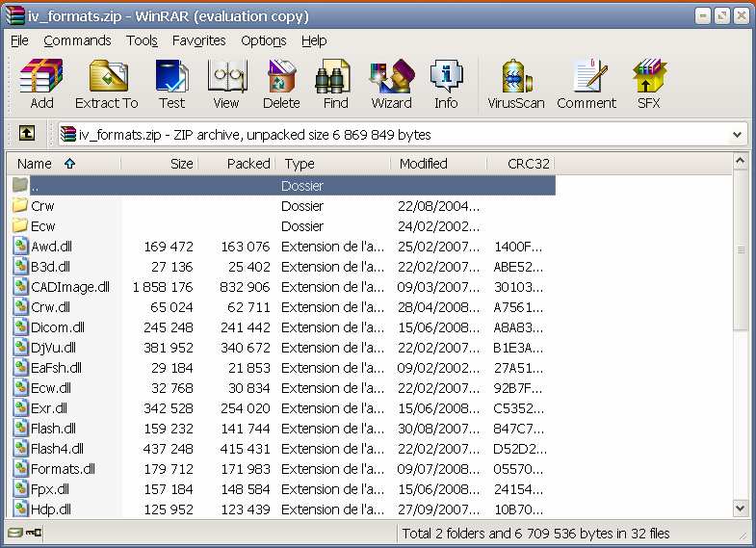Select the Ecw.dll file
756x548 pixels.
tap(51, 388)
